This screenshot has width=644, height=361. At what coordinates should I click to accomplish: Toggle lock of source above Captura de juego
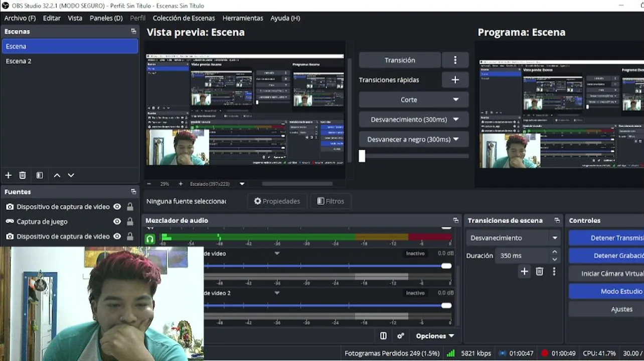click(x=130, y=207)
